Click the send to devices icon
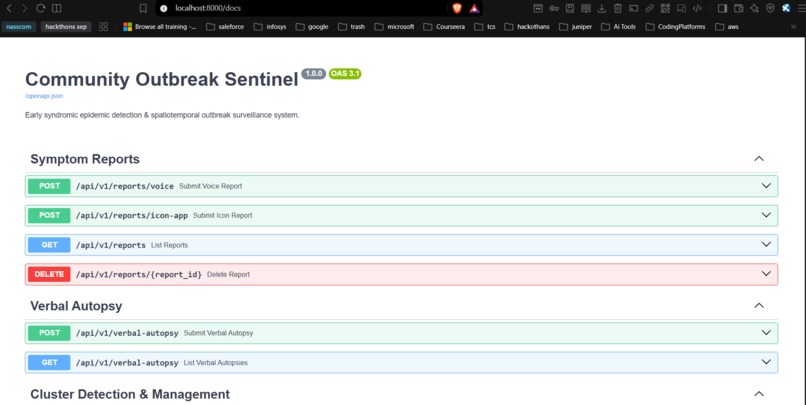Viewport: 806px width, 405px height. pyautogui.click(x=681, y=8)
